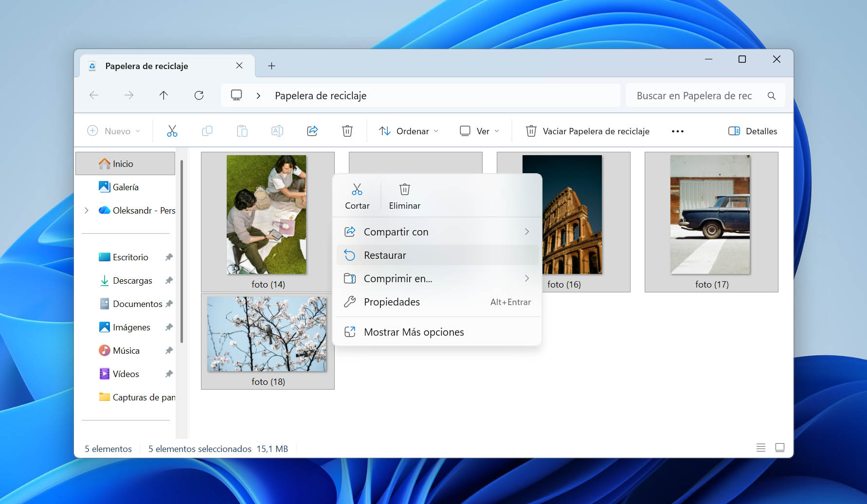867x504 pixels.
Task: Go up one folder level
Action: 164,95
